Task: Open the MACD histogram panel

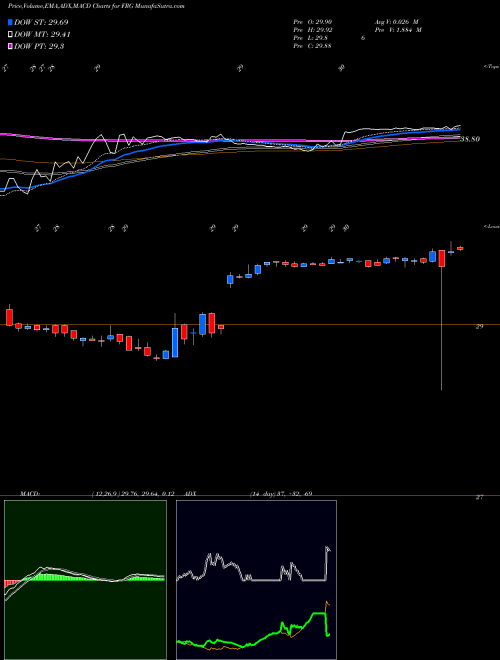Action: pos(85,580)
